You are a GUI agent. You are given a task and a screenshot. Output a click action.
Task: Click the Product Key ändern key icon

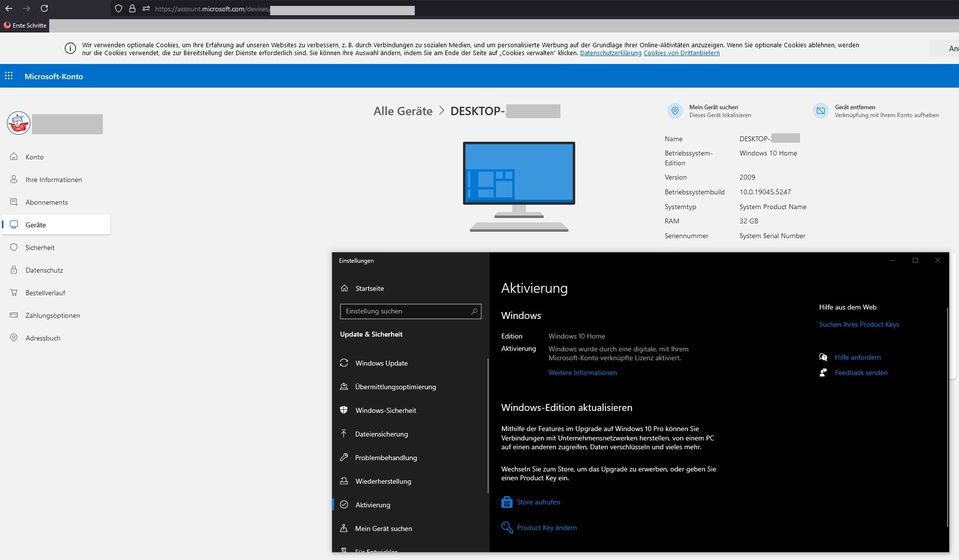(x=507, y=528)
